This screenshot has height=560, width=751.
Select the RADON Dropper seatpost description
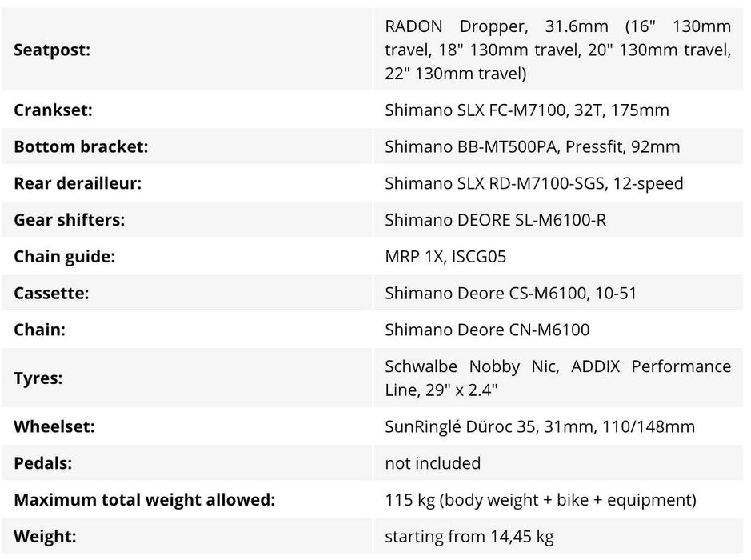click(x=557, y=50)
